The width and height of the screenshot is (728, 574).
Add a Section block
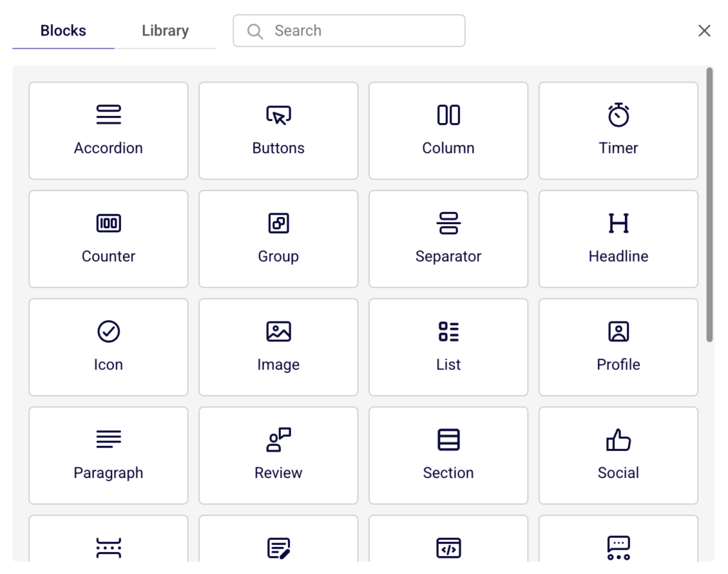[448, 455]
